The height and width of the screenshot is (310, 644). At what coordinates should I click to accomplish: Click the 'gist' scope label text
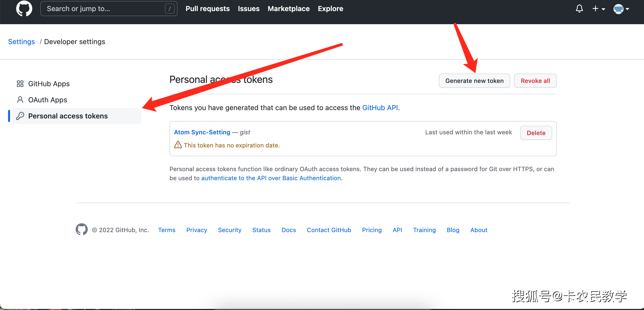point(245,132)
